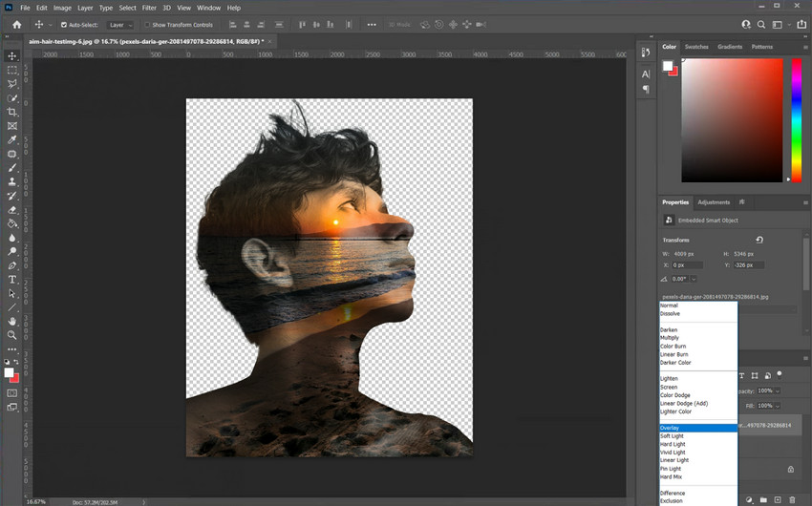Image resolution: width=812 pixels, height=506 pixels.
Task: Click the rainbow hue slider strip
Action: point(796,119)
